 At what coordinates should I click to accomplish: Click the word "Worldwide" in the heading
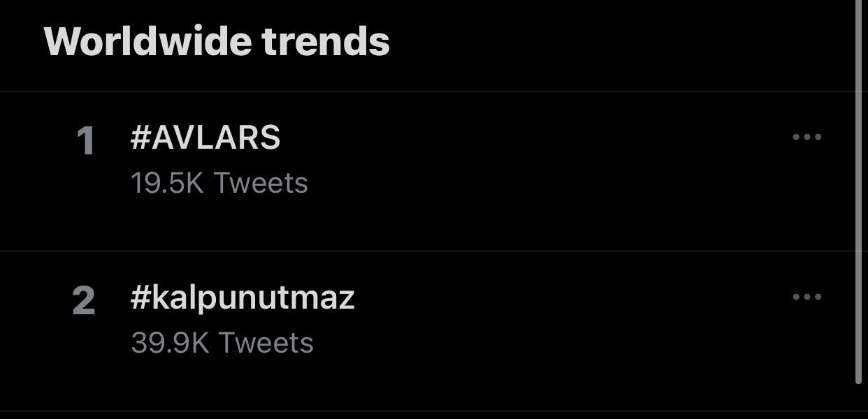click(147, 41)
